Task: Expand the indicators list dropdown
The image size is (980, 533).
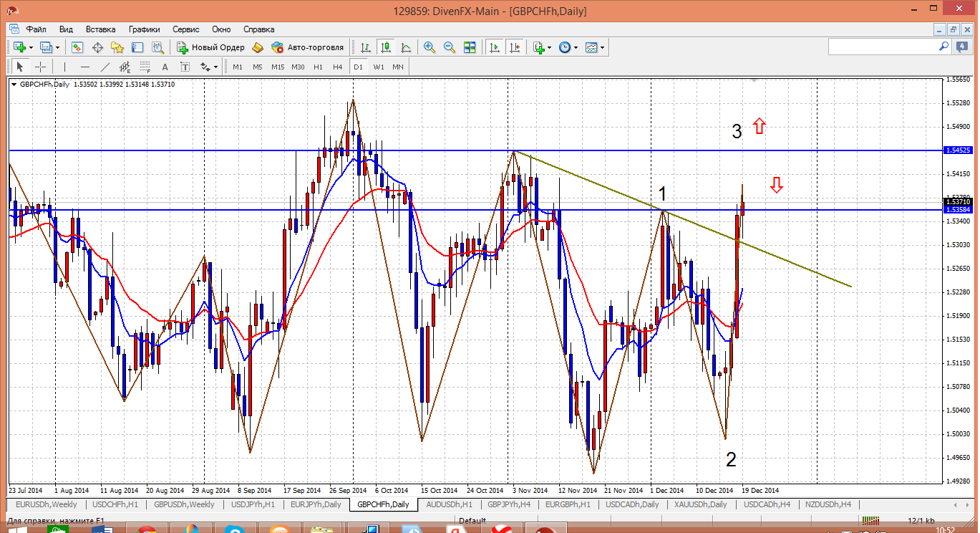Action: 549,47
